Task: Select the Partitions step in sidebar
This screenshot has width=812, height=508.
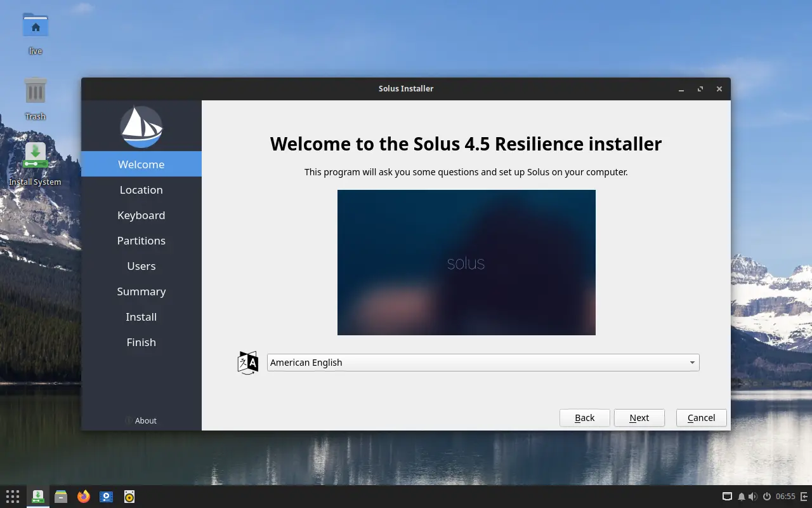Action: (x=141, y=241)
